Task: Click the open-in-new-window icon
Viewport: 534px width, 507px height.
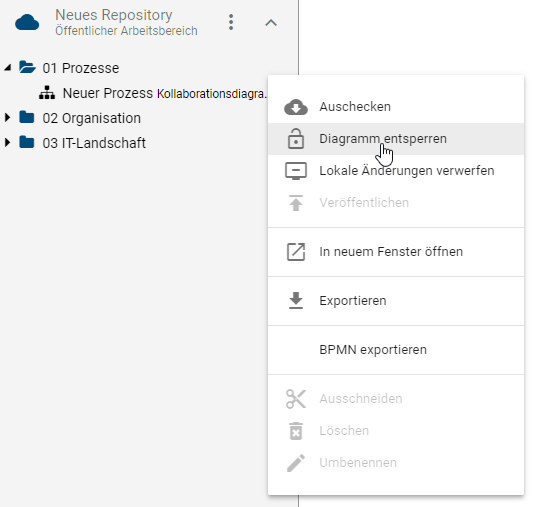Action: point(296,252)
